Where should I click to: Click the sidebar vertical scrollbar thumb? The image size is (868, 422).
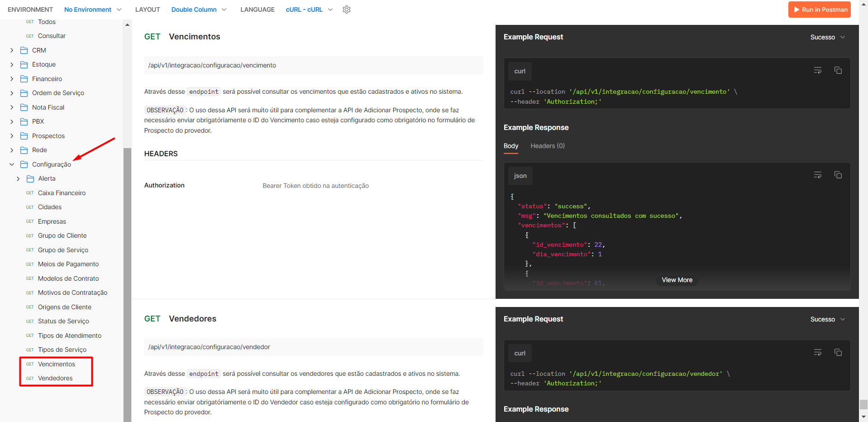click(x=127, y=284)
